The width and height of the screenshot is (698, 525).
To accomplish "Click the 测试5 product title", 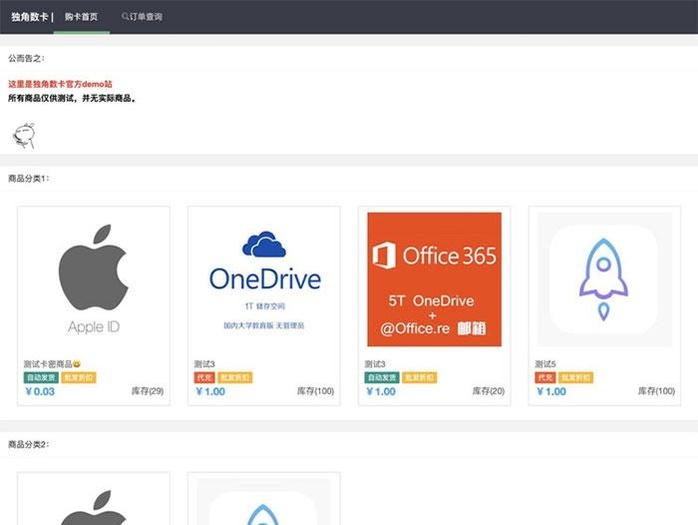I will point(546,364).
